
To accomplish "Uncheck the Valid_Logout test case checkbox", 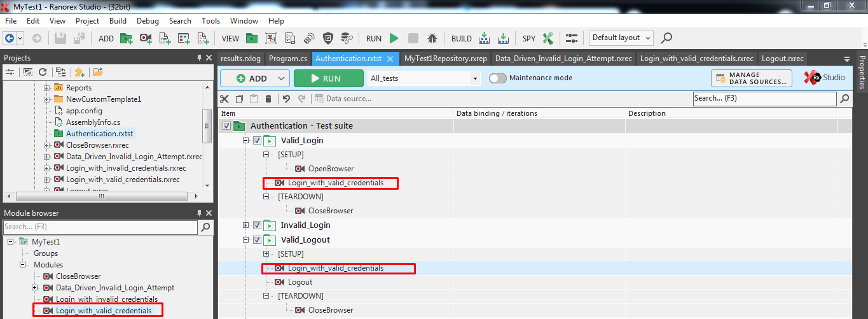I will point(257,240).
